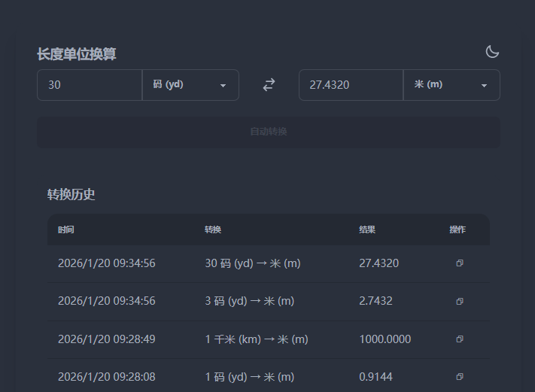Click the 转换历史 section heading

pyautogui.click(x=71, y=195)
